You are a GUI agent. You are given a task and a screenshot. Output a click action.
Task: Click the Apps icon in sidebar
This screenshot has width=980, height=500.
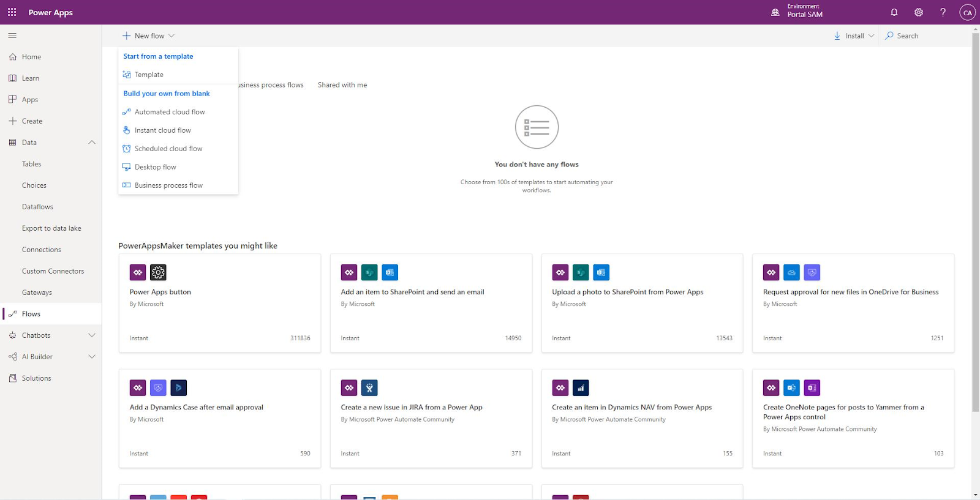click(13, 99)
